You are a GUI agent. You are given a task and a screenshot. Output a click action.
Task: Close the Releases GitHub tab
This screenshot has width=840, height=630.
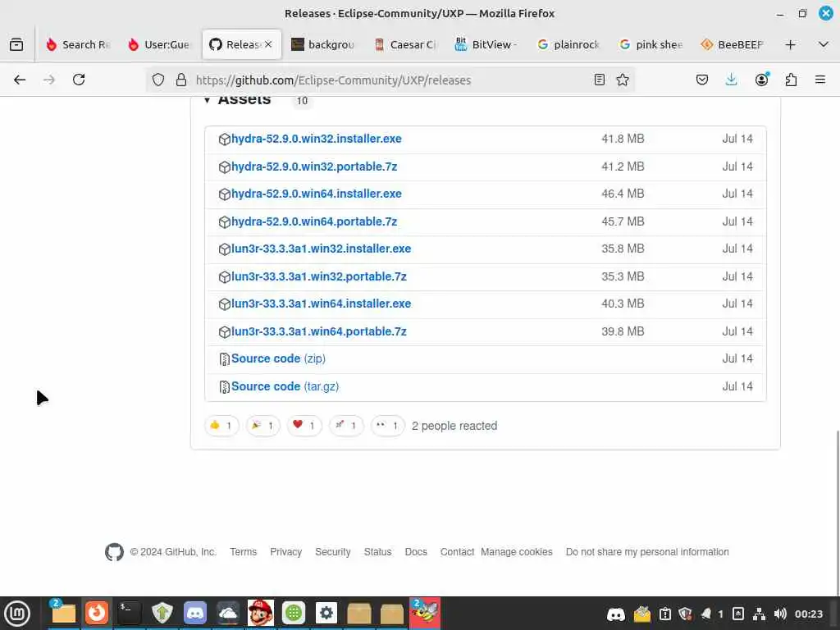[x=268, y=44]
